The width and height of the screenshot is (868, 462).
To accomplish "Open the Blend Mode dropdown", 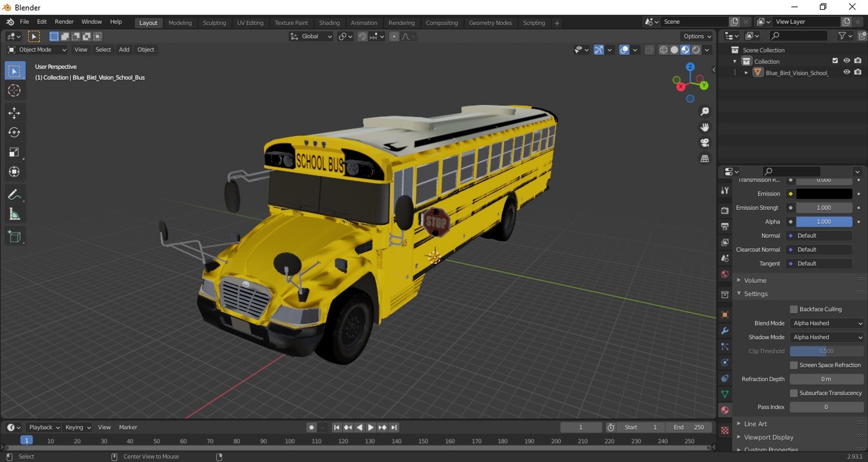I will pyautogui.click(x=827, y=323).
